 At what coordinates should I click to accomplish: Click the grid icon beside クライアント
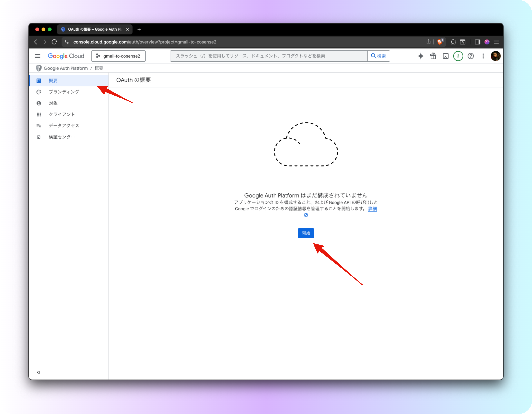(x=39, y=114)
